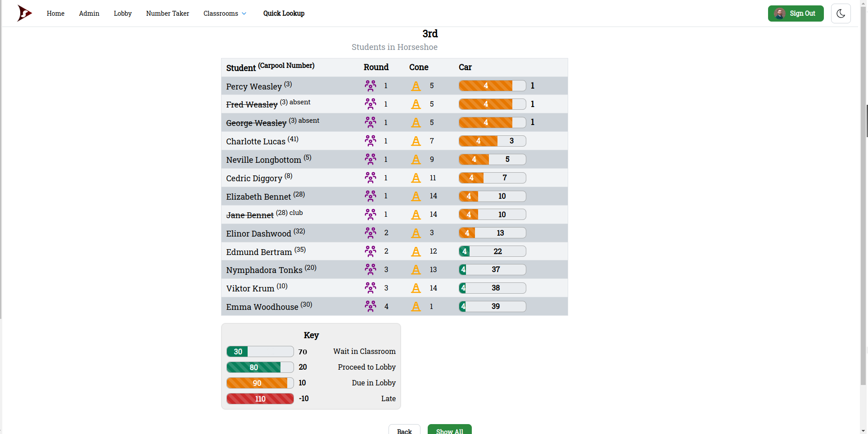This screenshot has height=434, width=868.
Task: Go to the Number Taker page
Action: tap(167, 13)
